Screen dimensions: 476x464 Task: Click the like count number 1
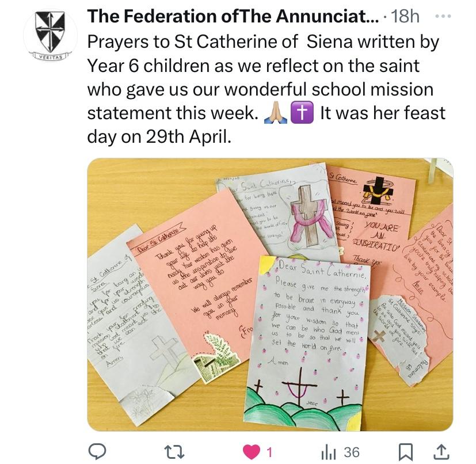pyautogui.click(x=269, y=452)
